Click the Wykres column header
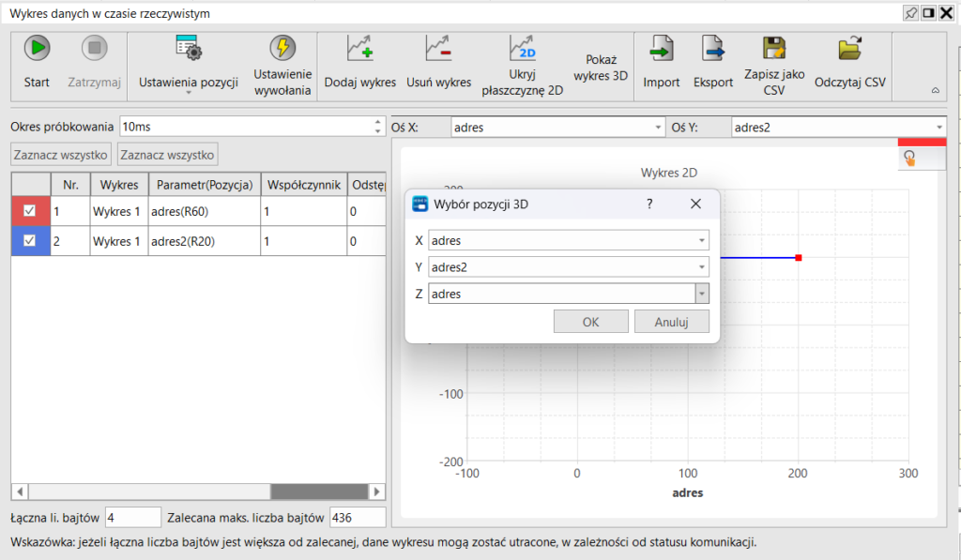 [119, 185]
